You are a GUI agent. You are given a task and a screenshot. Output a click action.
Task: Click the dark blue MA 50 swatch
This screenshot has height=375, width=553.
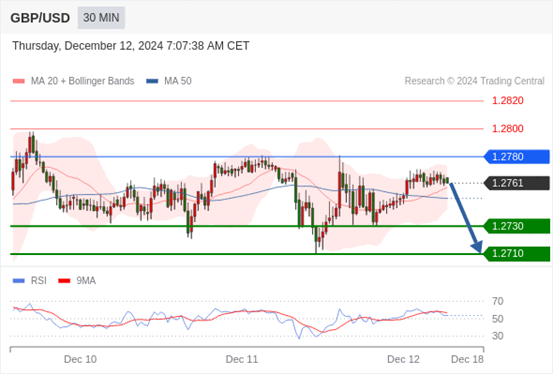[x=152, y=81]
